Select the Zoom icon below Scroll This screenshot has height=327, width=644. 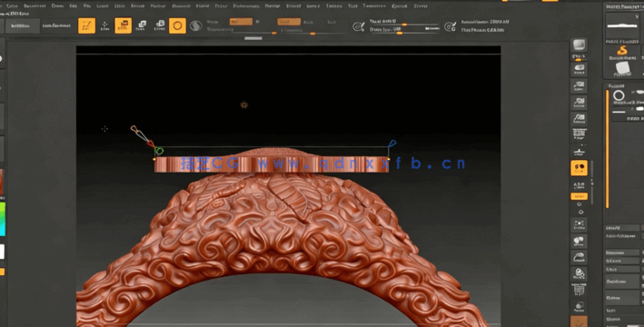580,86
